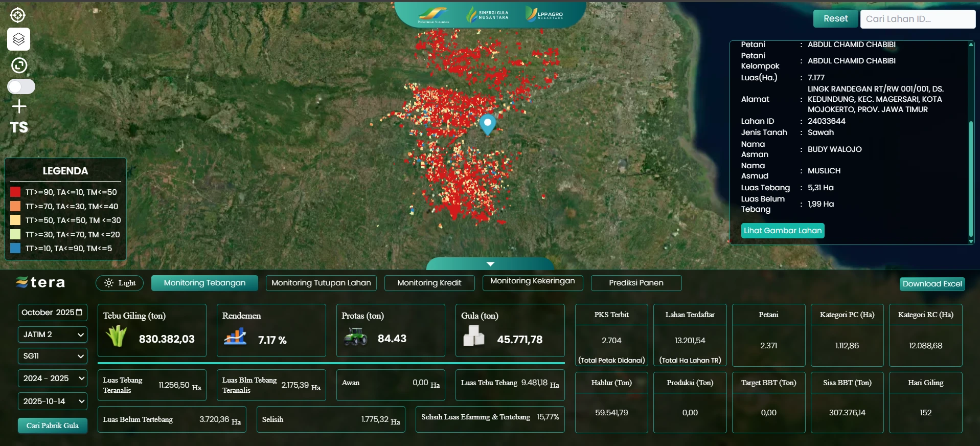This screenshot has height=446, width=980.
Task: Toggle the Light theme mode button
Action: 120,283
